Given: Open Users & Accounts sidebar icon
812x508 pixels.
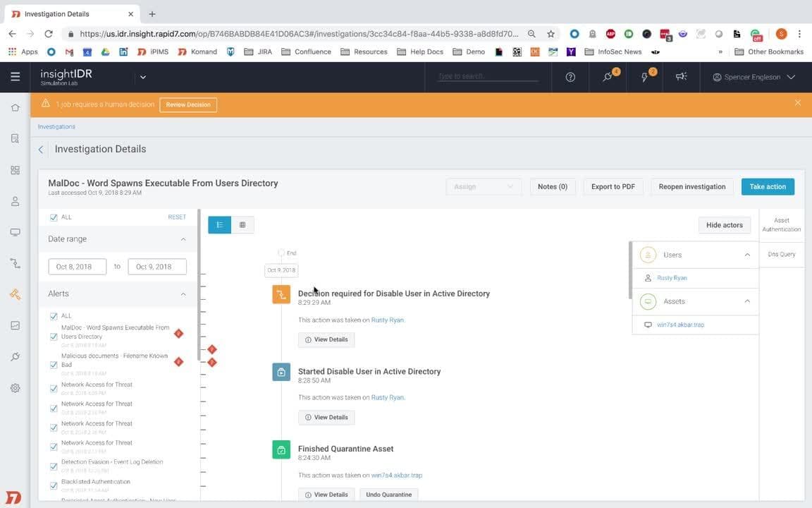Looking at the screenshot, I should (x=15, y=201).
